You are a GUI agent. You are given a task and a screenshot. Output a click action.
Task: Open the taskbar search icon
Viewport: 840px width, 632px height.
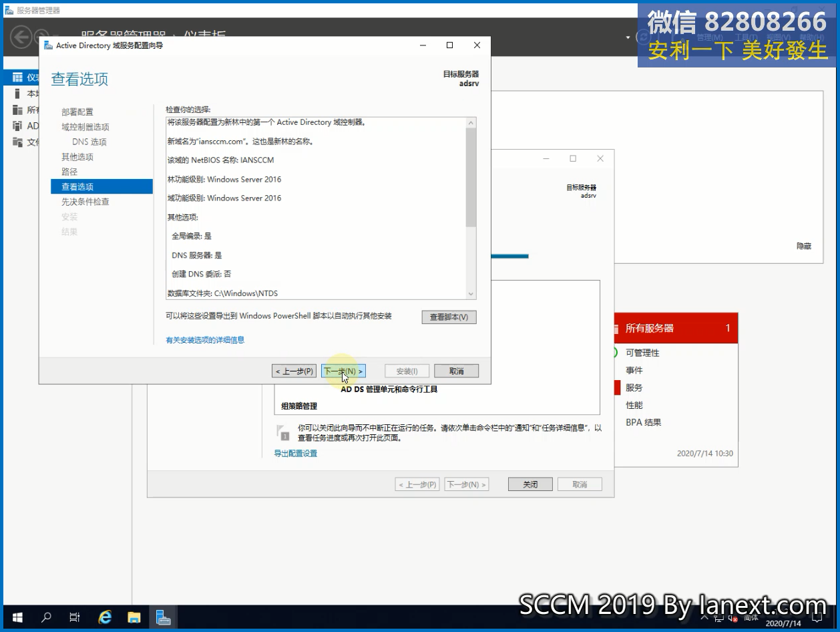(x=46, y=617)
